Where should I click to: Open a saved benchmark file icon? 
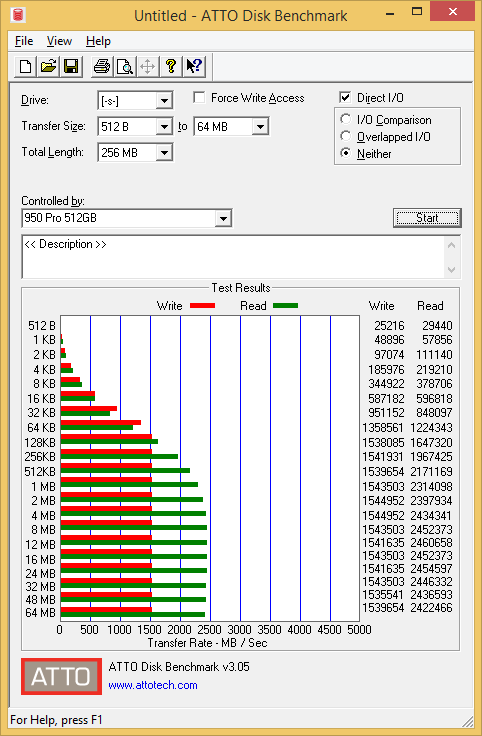tap(48, 66)
